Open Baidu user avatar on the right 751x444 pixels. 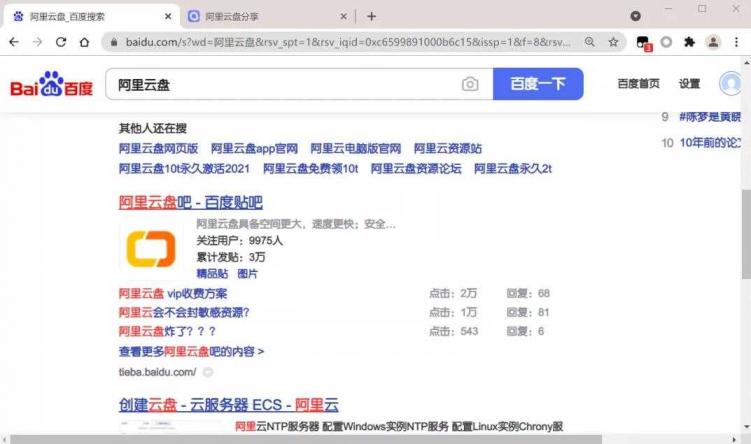730,83
